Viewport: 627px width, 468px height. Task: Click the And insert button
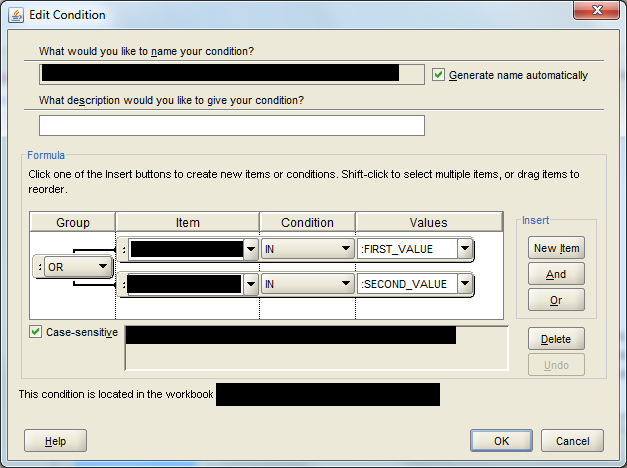pos(556,274)
